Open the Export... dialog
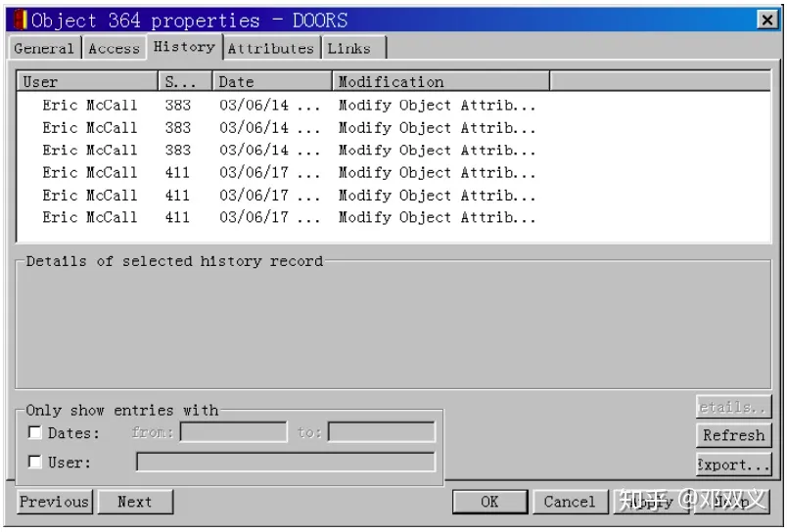The width and height of the screenshot is (787, 532). 734,465
